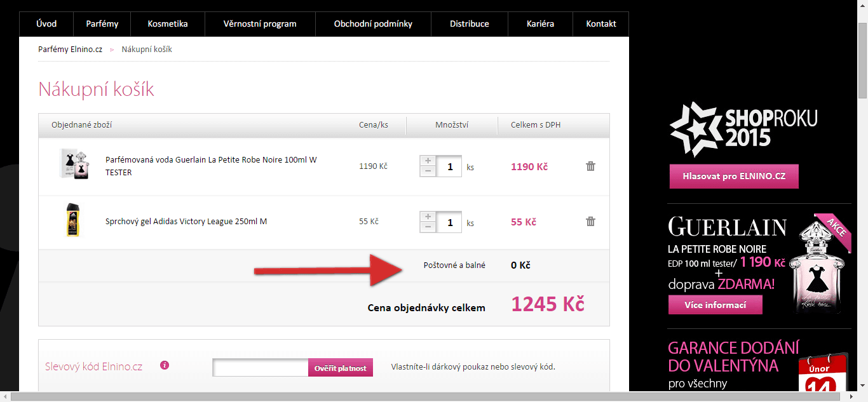Image resolution: width=868 pixels, height=402 pixels.
Task: Delete Guerlain La Petite Robe Noire item
Action: point(590,166)
